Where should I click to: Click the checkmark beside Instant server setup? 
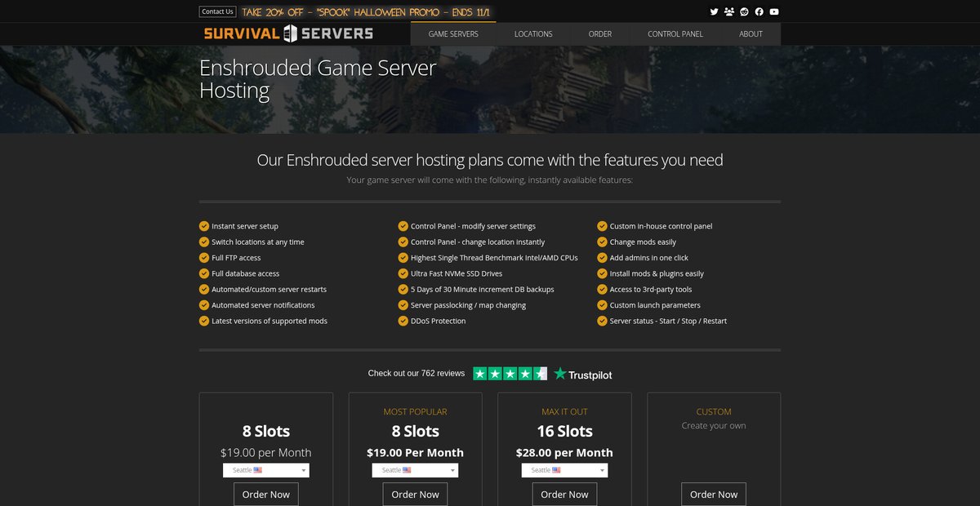click(204, 226)
